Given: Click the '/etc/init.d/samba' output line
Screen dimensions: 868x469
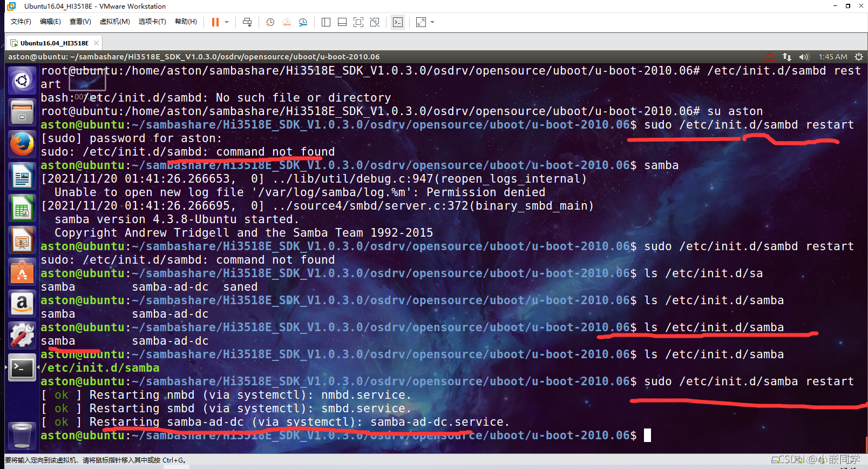Looking at the screenshot, I should tap(100, 368).
